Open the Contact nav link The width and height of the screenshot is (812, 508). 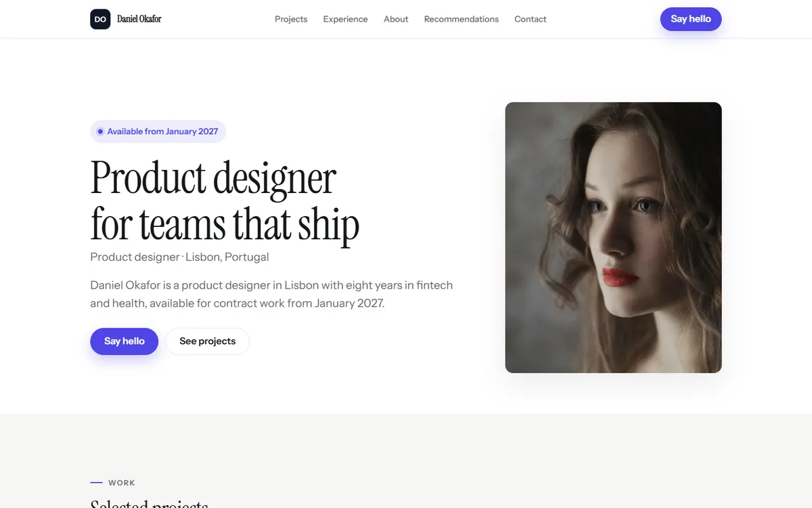point(531,19)
